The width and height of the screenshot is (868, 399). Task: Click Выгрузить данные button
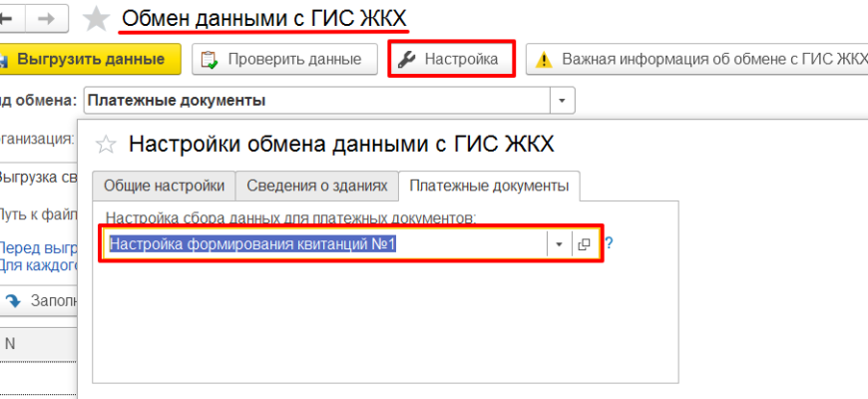90,59
